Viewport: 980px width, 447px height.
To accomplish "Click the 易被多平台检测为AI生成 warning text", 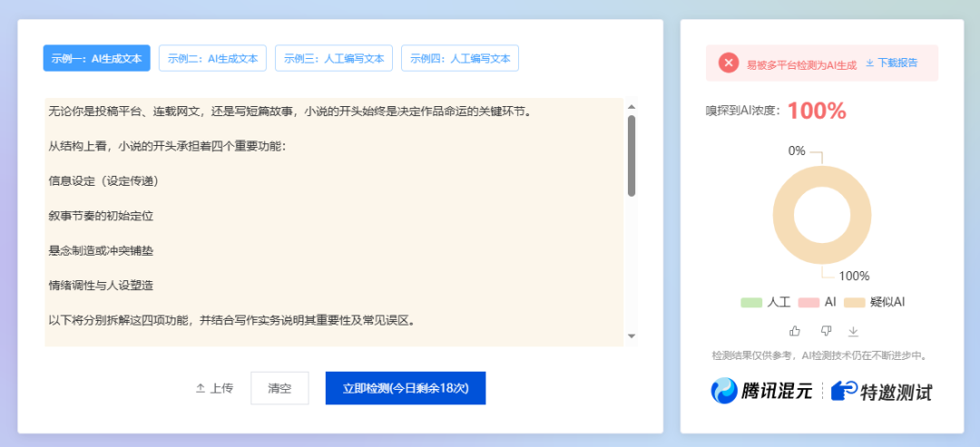I will 802,63.
